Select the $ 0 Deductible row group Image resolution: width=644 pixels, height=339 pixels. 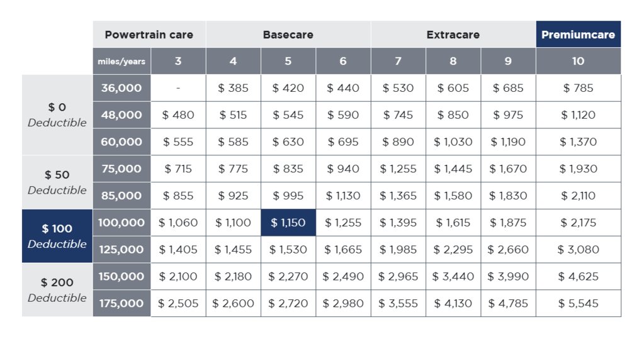[x=57, y=115]
